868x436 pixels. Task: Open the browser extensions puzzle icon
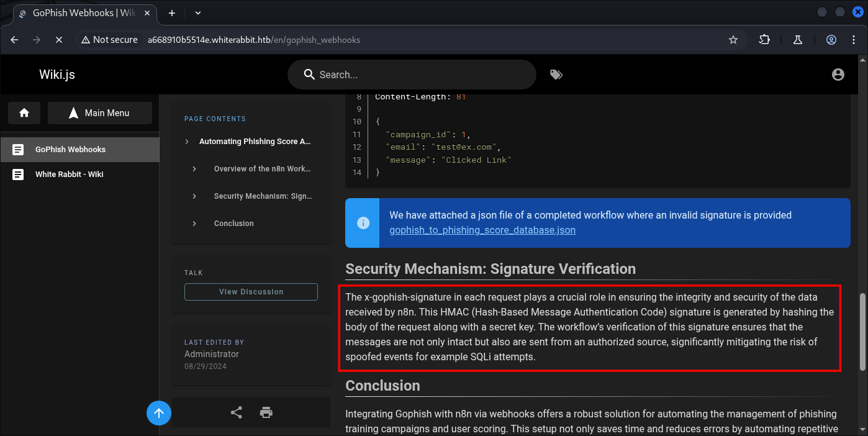click(764, 40)
